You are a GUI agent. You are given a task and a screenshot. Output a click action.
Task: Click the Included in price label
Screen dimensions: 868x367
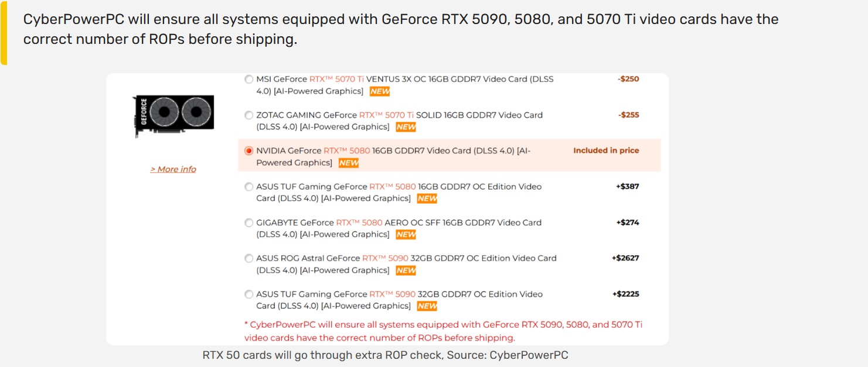click(605, 150)
